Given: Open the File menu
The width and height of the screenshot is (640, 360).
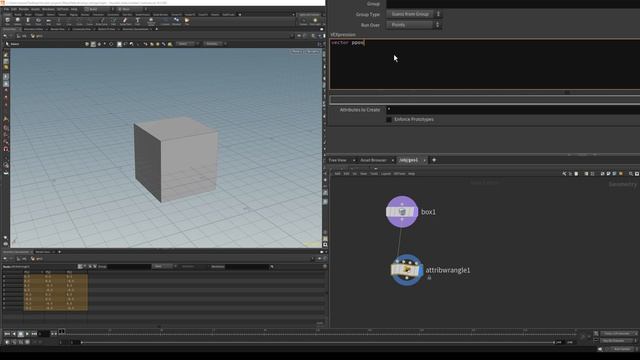Looking at the screenshot, I should pyautogui.click(x=6, y=9).
